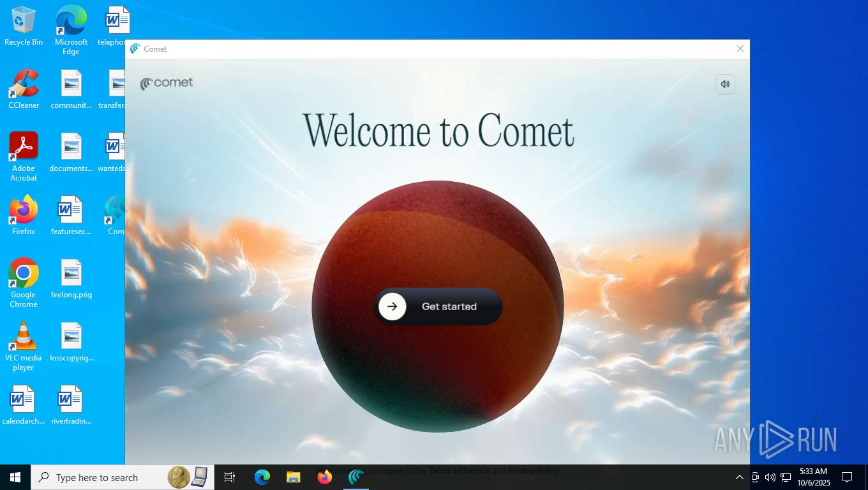868x490 pixels.
Task: Select the telephon... Word document on desktop
Action: [x=112, y=26]
